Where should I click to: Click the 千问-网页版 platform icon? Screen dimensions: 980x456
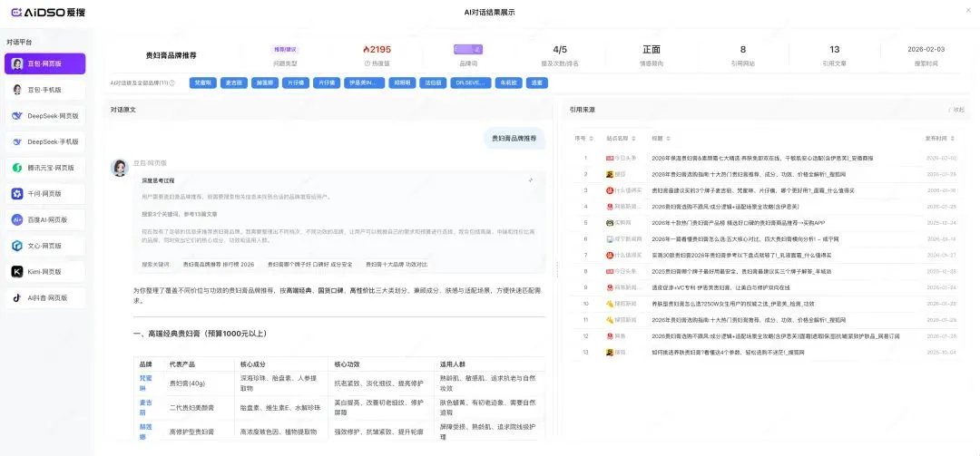(x=17, y=193)
